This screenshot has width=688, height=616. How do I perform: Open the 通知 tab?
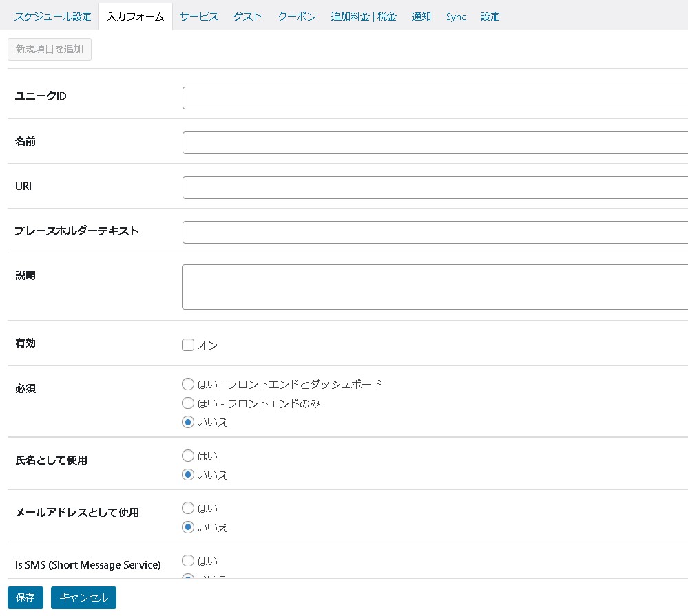pos(421,17)
